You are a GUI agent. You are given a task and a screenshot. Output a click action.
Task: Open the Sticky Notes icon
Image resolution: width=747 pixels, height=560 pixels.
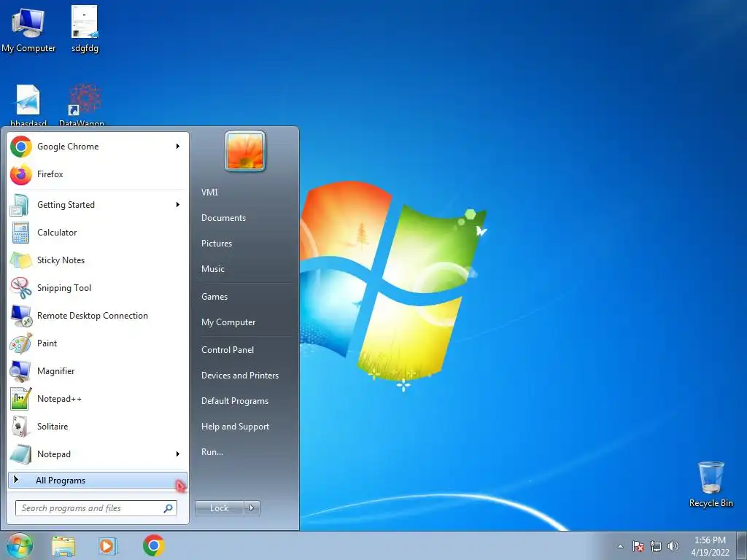tap(21, 260)
